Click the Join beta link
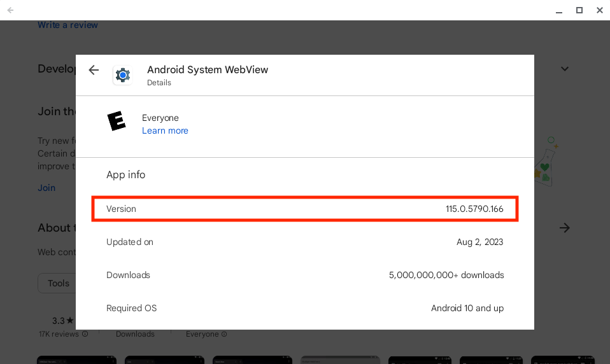 pyautogui.click(x=46, y=188)
